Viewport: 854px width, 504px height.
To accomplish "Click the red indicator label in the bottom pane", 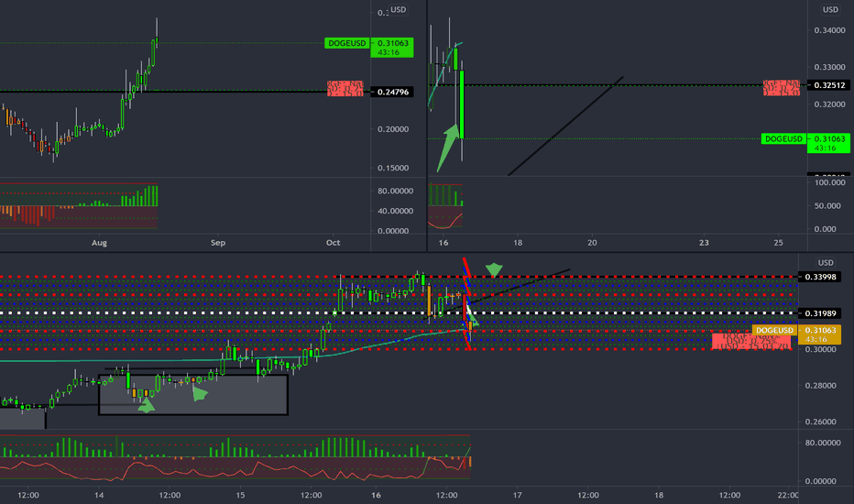I will [751, 342].
